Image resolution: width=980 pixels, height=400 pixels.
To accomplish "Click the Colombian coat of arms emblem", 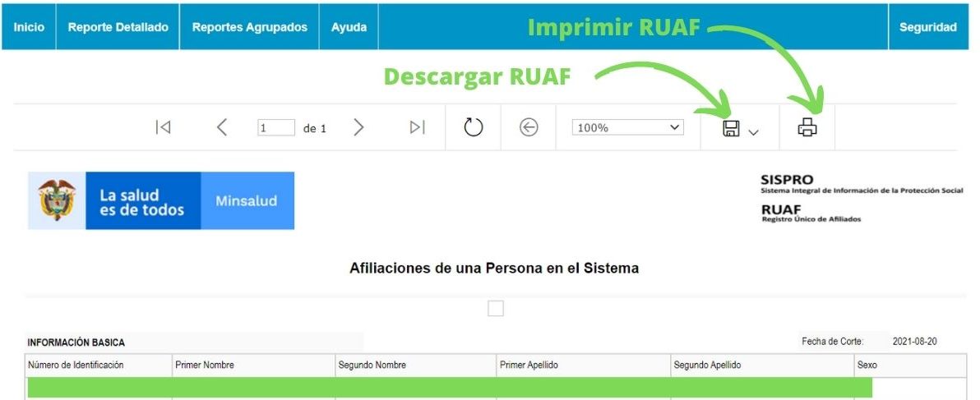I will click(x=57, y=200).
